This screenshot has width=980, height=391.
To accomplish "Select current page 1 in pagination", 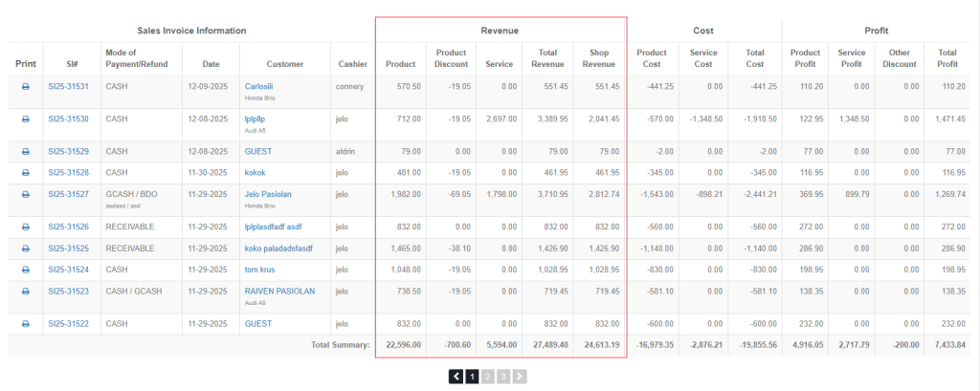I will click(x=472, y=377).
